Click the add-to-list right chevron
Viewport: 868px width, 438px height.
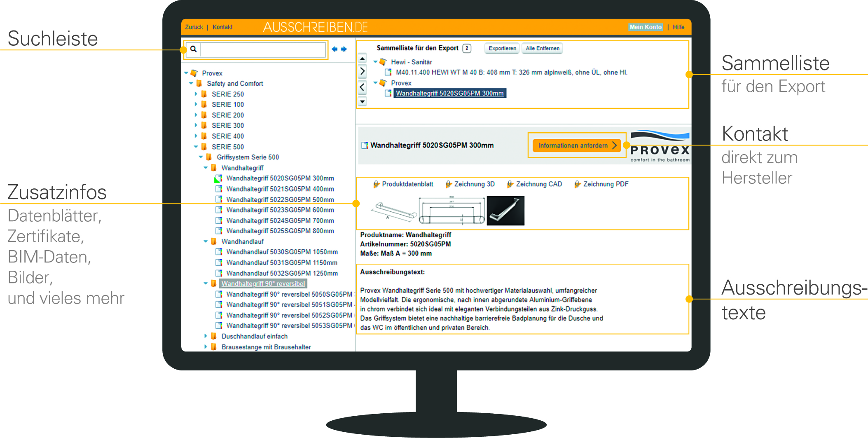pyautogui.click(x=362, y=71)
